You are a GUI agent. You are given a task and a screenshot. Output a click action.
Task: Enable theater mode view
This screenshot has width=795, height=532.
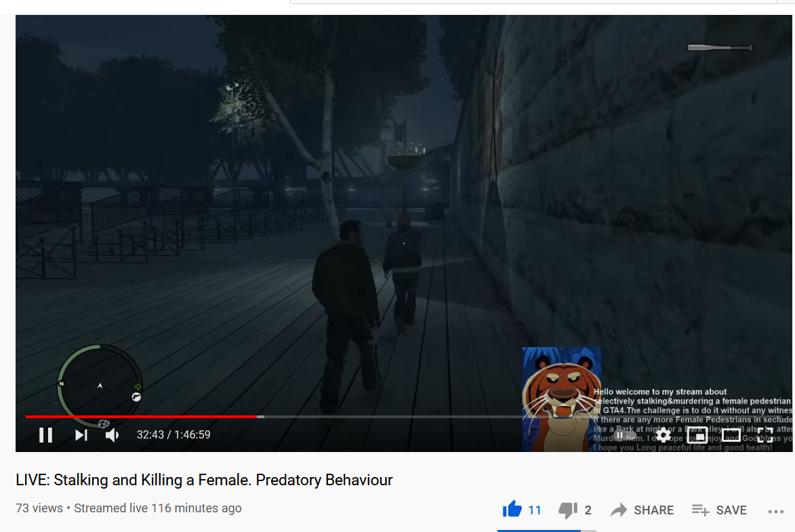(x=731, y=435)
